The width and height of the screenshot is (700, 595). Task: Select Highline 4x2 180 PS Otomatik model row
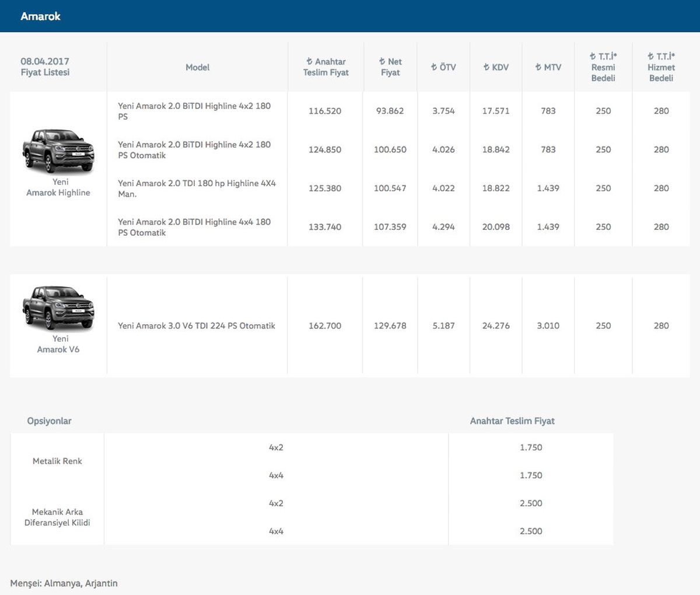pyautogui.click(x=194, y=149)
